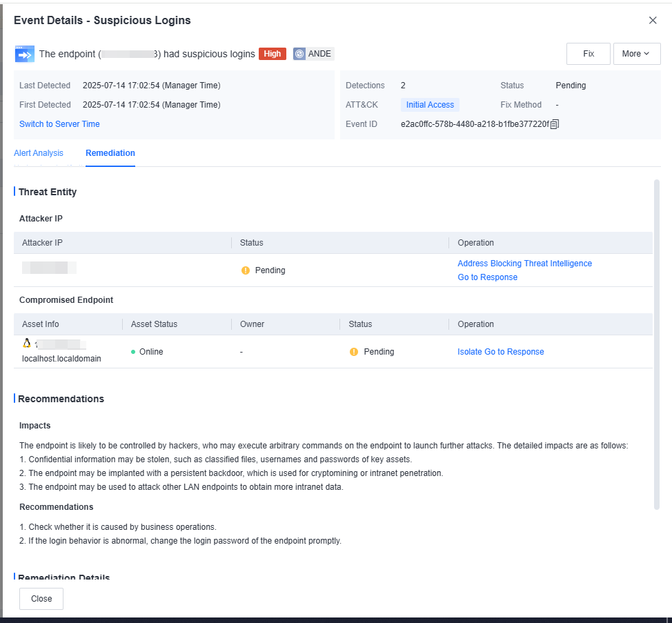Click the Close button at bottom
This screenshot has height=623, width=672.
tap(41, 599)
